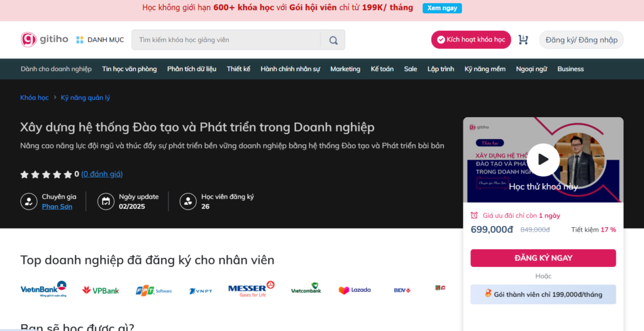
Task: Click the Gitiho logo in header
Action: coord(43,40)
